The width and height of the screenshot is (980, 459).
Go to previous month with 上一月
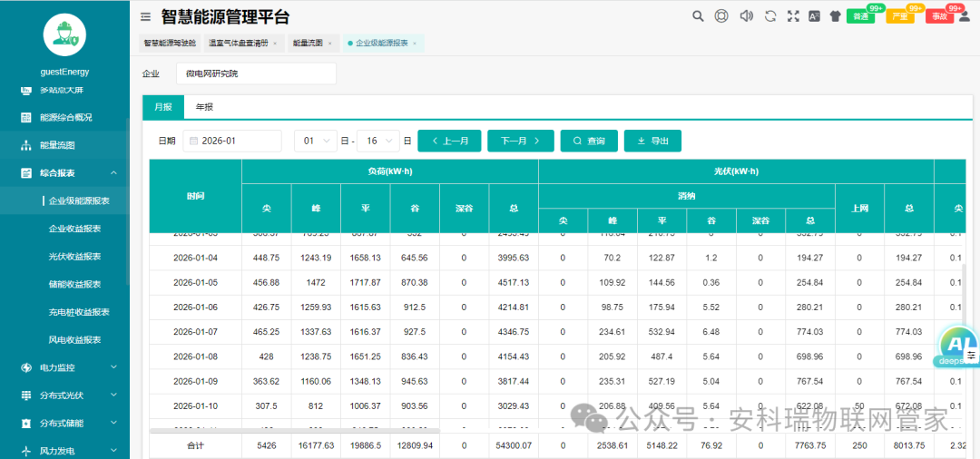[x=449, y=142]
